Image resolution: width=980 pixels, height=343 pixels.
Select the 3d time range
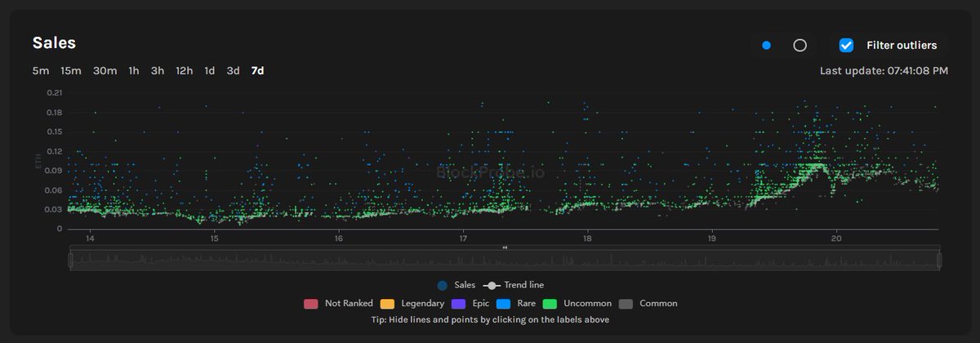(x=233, y=71)
